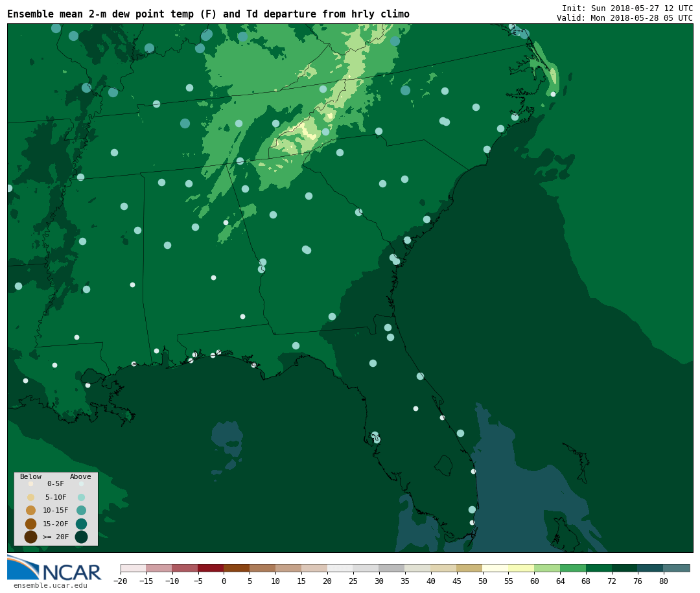The width and height of the screenshot is (700, 593).
Task: Click the -5 to 0 dark red colorbar segment
Action: point(211,568)
